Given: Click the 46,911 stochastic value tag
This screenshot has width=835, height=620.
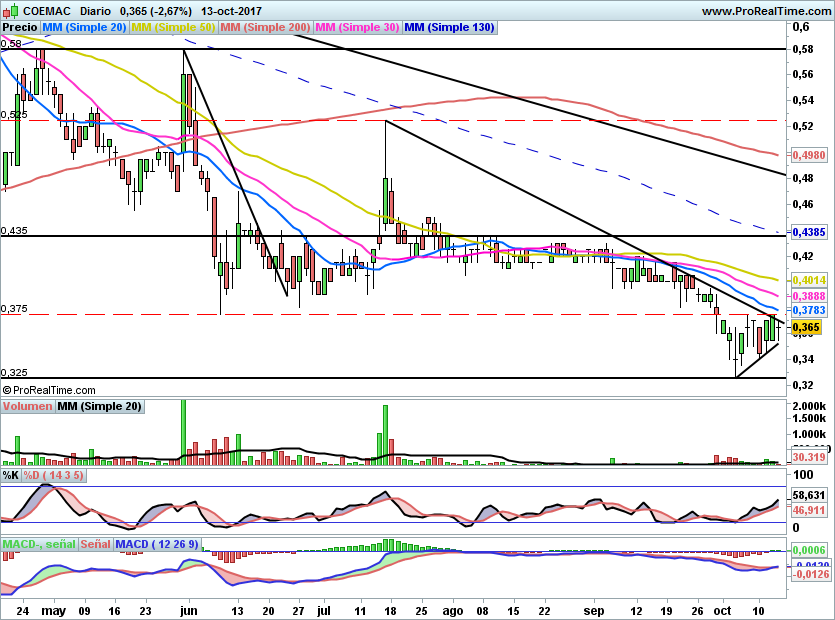Looking at the screenshot, I should pos(809,510).
